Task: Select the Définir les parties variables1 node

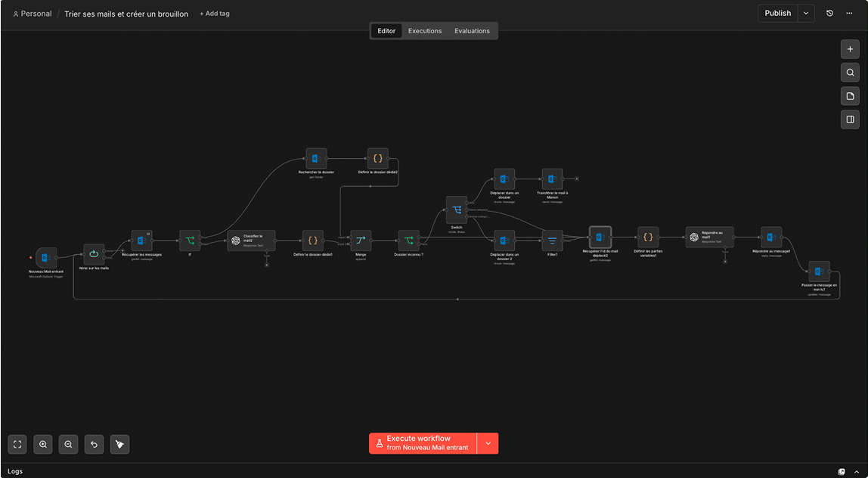Action: 648,237
